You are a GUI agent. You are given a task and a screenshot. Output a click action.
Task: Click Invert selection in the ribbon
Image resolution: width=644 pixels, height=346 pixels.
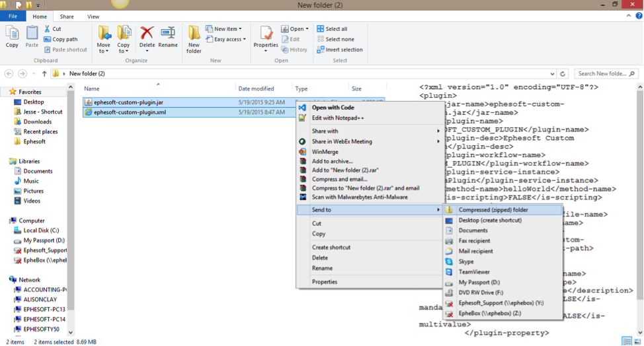pyautogui.click(x=340, y=50)
